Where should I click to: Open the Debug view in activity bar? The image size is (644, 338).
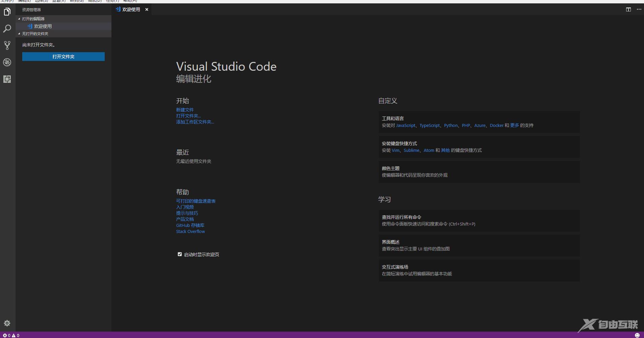[7, 62]
